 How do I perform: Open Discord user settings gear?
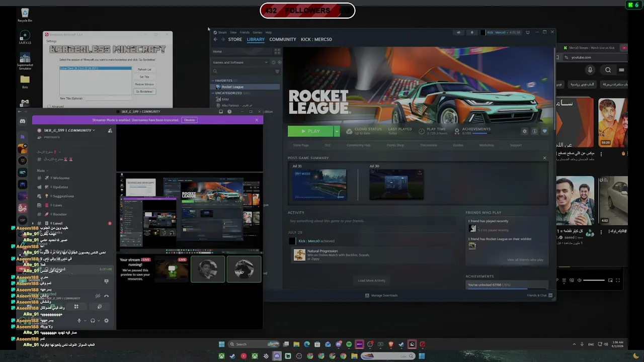point(106,321)
